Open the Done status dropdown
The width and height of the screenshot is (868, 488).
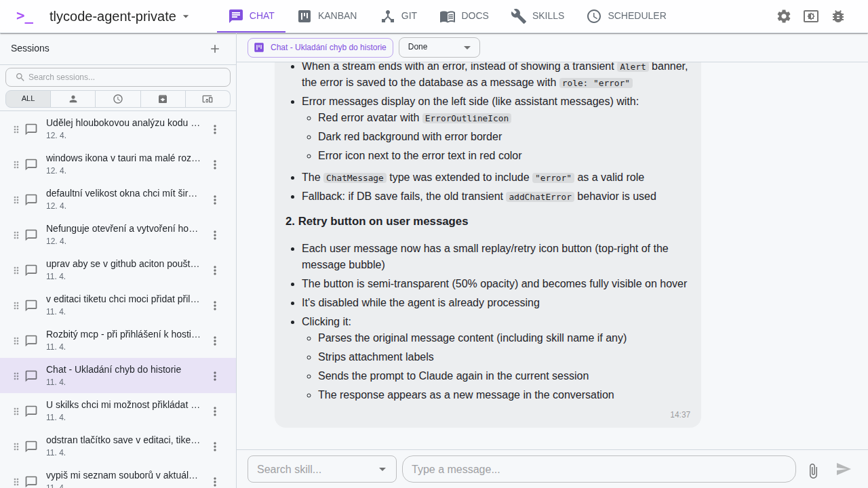click(x=439, y=47)
